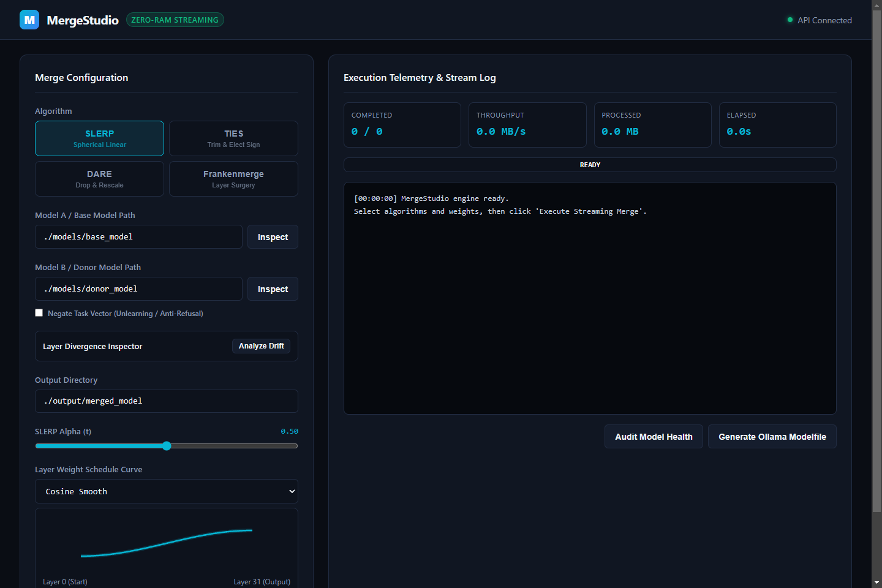
Task: Click the 'Layer 0 (Start)' axis label
Action: 65,582
